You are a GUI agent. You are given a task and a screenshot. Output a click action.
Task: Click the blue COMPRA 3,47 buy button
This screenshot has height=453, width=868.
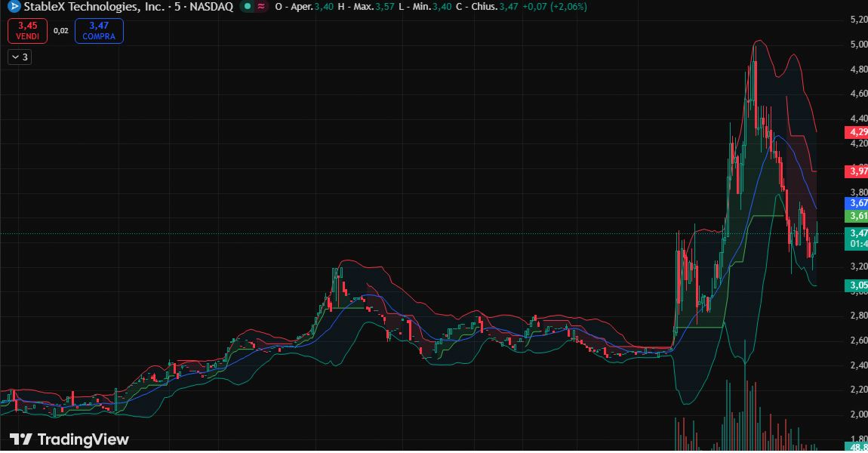98,30
